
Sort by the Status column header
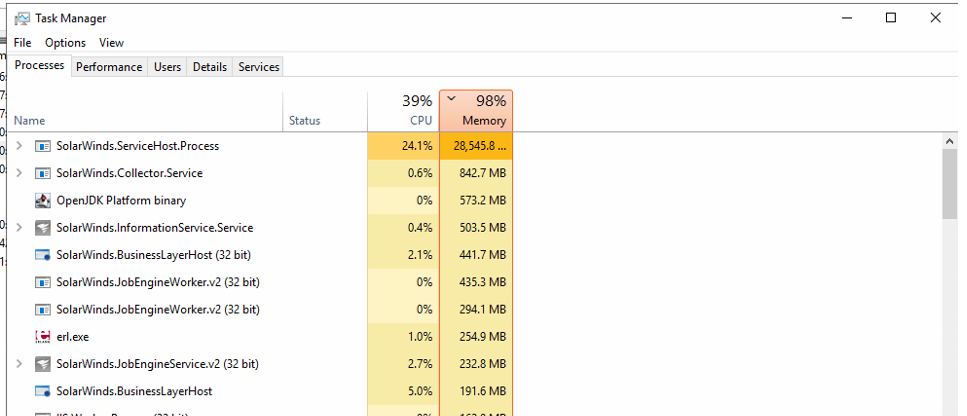[x=325, y=112]
